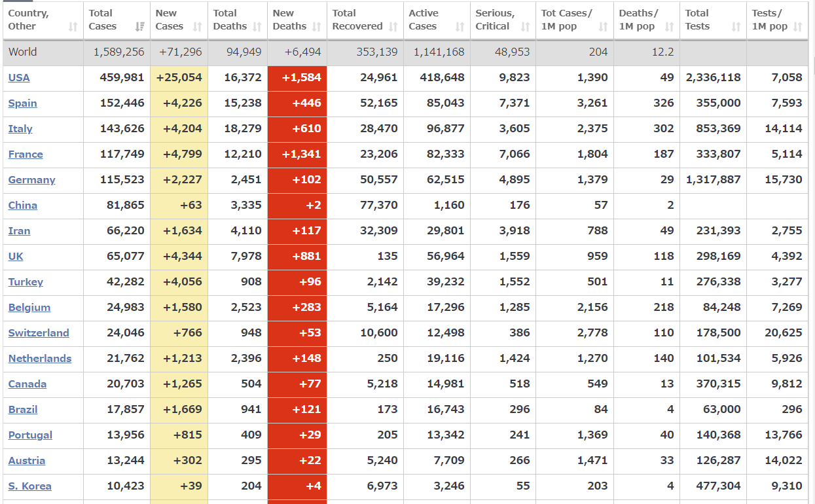Select Germany total recovered 50,557

coord(379,179)
